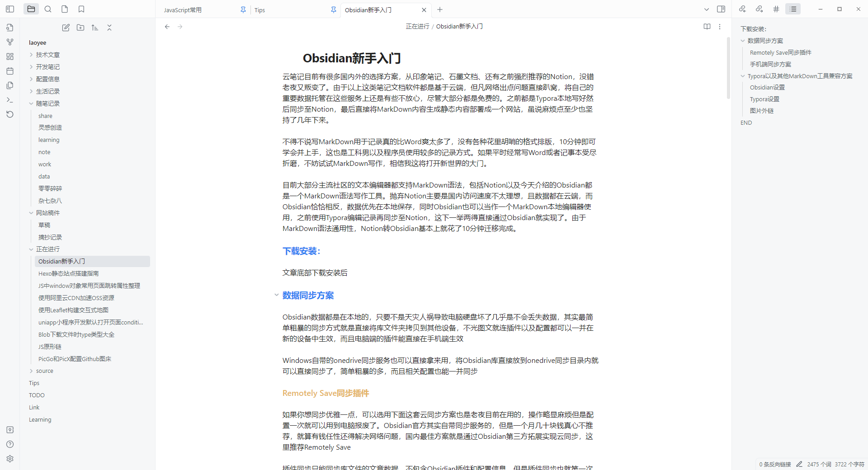Click the new folder icon
The width and height of the screenshot is (868, 470).
point(80,28)
